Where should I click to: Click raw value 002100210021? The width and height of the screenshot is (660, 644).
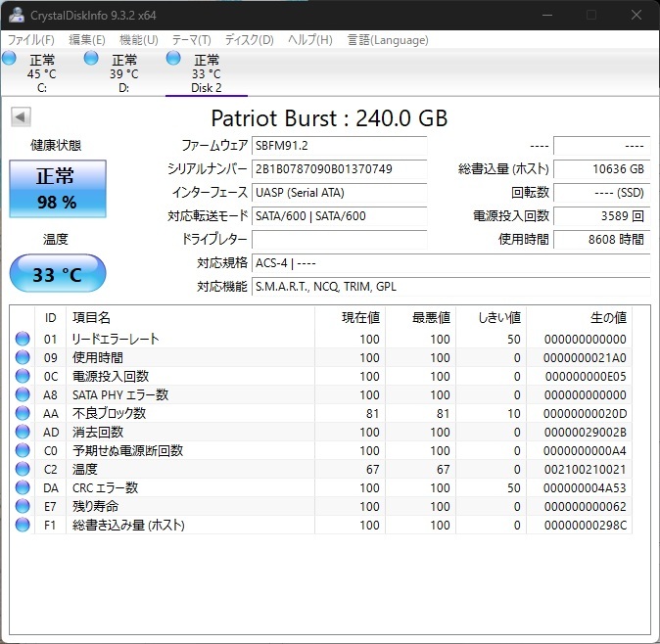[x=585, y=469]
